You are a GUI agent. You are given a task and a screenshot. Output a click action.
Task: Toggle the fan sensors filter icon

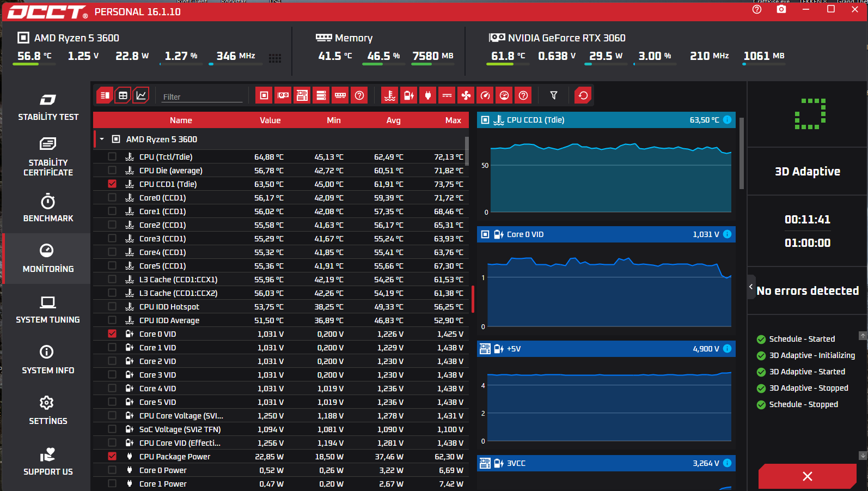(x=466, y=95)
